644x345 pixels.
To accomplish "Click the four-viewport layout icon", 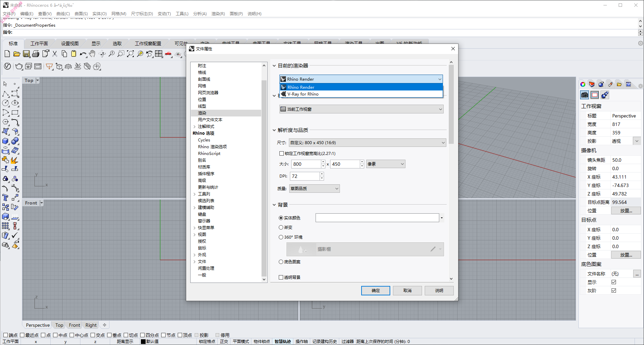I will 159,54.
